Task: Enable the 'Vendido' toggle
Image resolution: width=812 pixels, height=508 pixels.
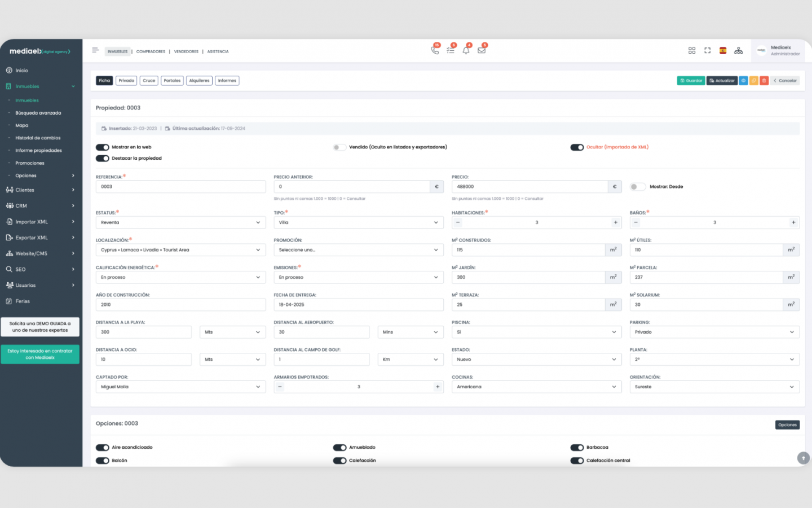Action: click(x=339, y=147)
